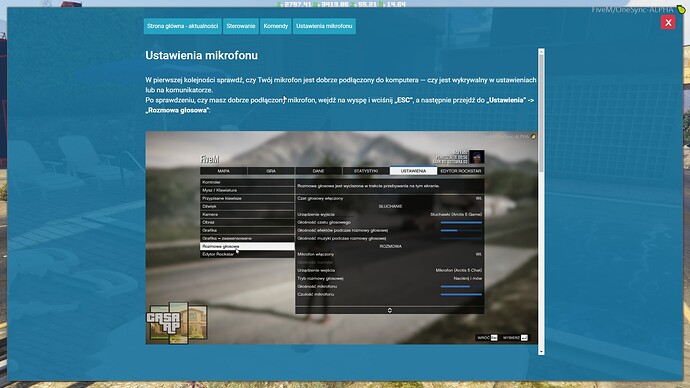Toggle the Czat głosowy włączony setting
This screenshot has height=388, width=690.
click(x=389, y=198)
